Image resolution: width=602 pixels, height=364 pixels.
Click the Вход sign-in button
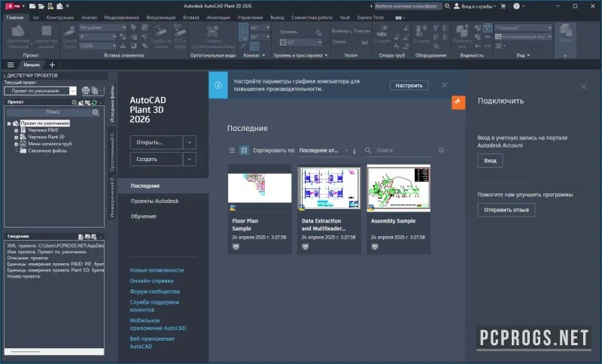pos(490,161)
